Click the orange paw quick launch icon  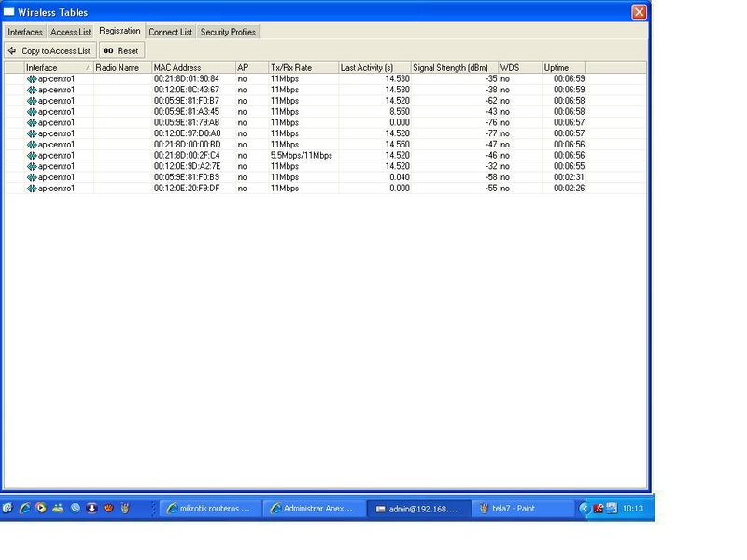click(108, 508)
